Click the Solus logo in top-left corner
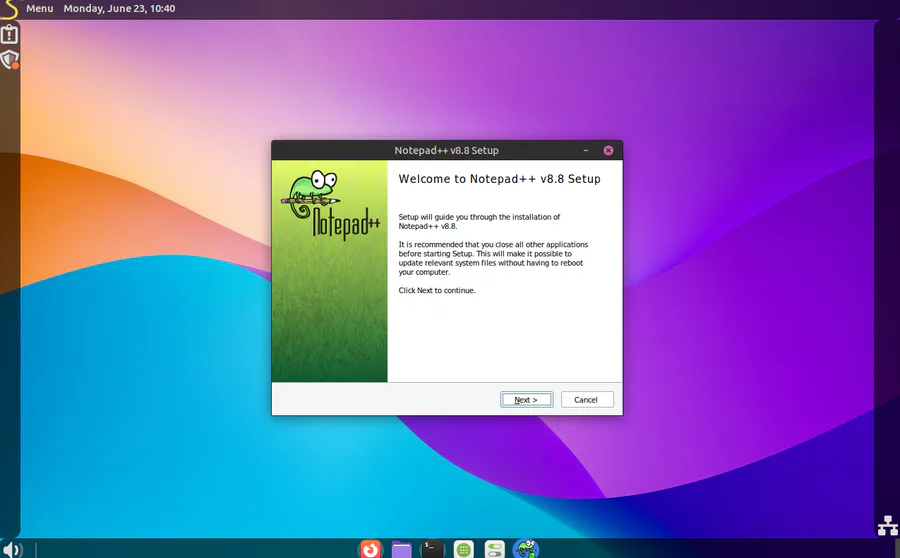The height and width of the screenshot is (558, 900). [x=9, y=9]
